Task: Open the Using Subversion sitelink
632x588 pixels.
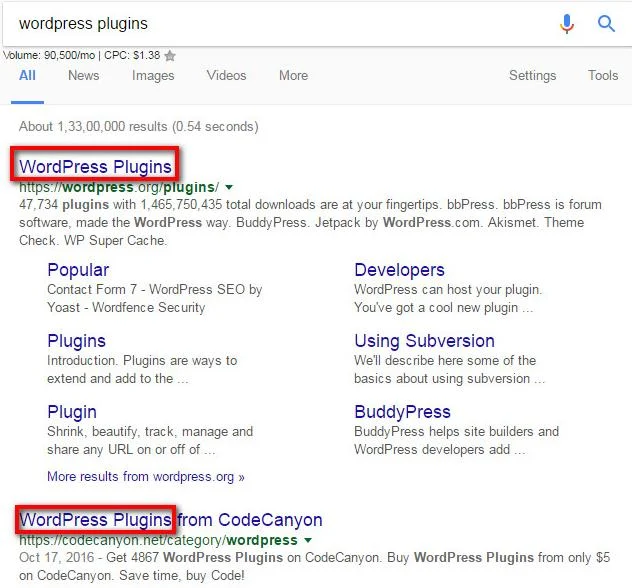Action: (x=424, y=341)
